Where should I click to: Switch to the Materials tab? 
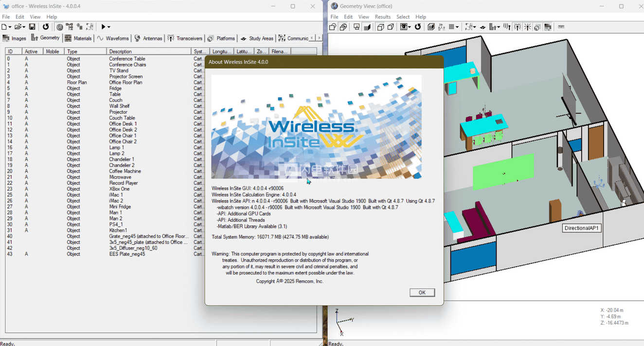point(78,38)
